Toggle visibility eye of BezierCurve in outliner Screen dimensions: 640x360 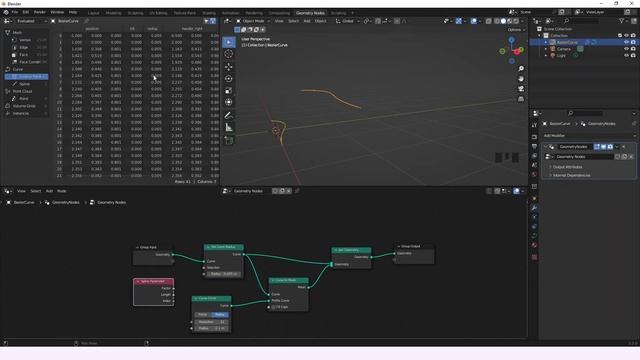click(x=626, y=42)
